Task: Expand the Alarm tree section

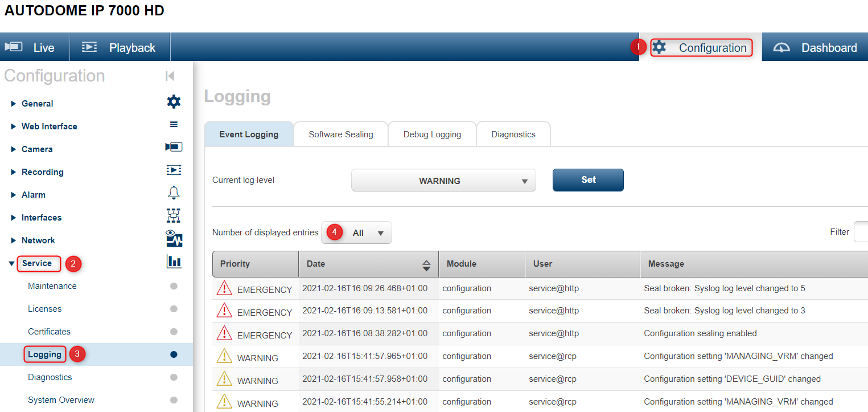Action: (x=13, y=195)
